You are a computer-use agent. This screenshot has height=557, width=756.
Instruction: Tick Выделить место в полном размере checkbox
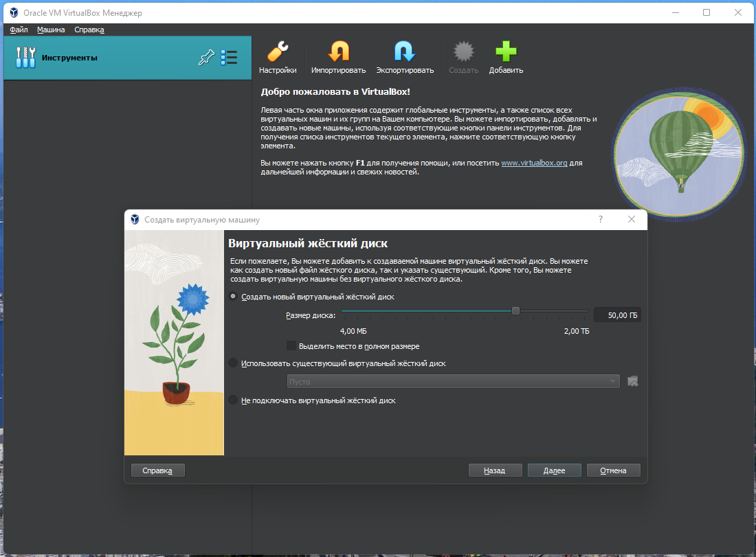point(291,346)
